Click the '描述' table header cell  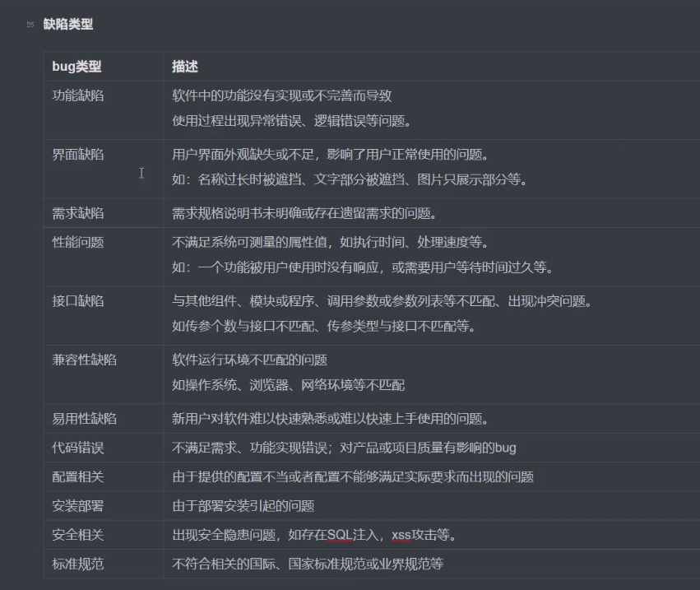pos(431,66)
